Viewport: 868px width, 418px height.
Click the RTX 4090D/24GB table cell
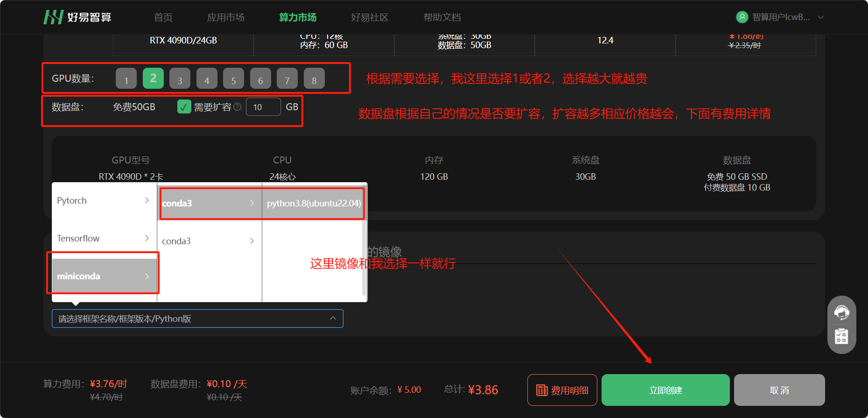[x=183, y=41]
